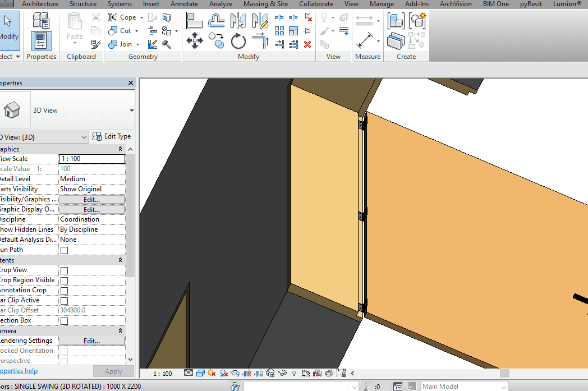Enable the Crop View checkbox
Screen dimensions: 588x391
64,270
